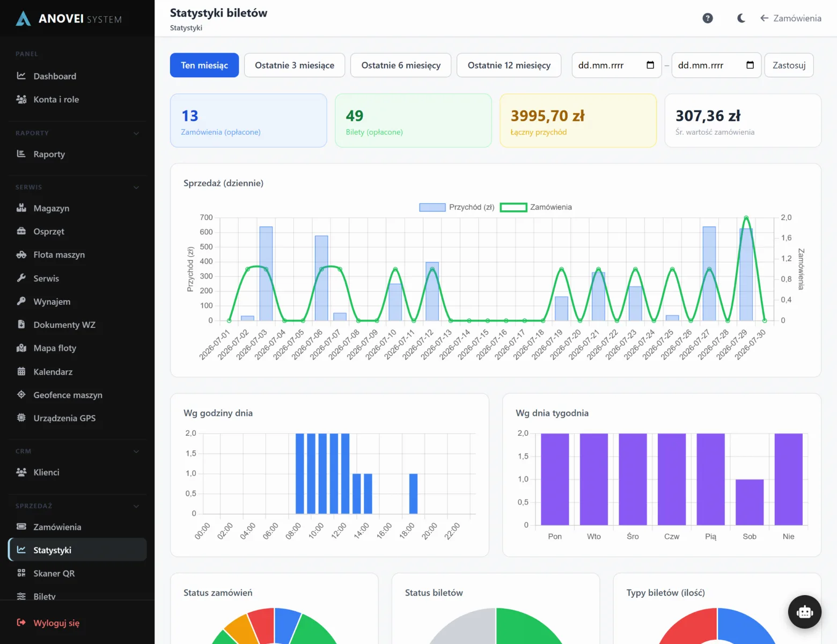Collapse the RAPORTY sidebar section
837x644 pixels.
[136, 133]
